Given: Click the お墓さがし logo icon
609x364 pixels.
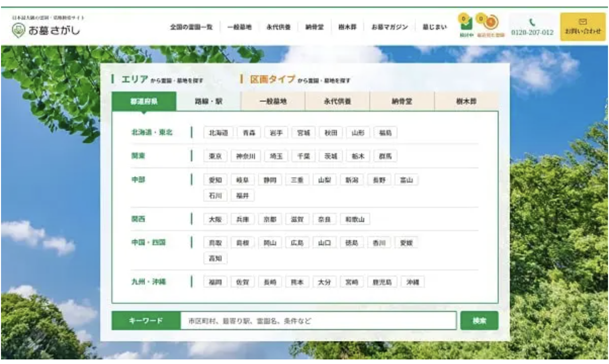Looking at the screenshot, I should coord(18,31).
